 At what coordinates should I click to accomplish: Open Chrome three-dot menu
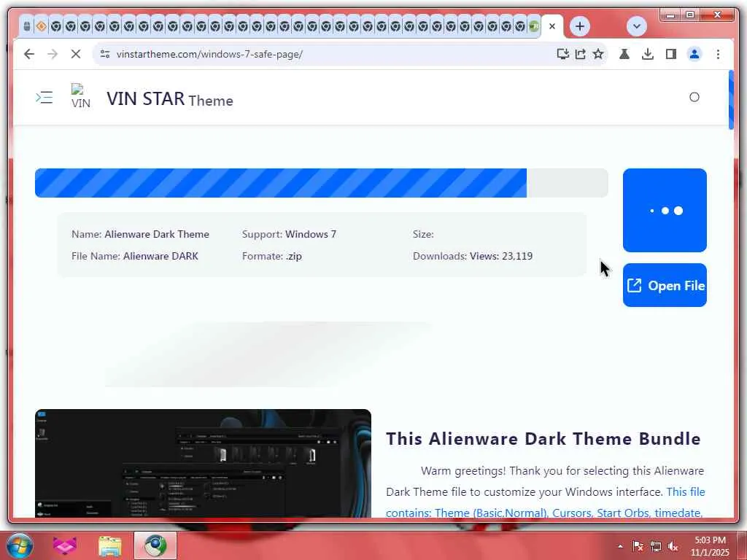click(718, 54)
